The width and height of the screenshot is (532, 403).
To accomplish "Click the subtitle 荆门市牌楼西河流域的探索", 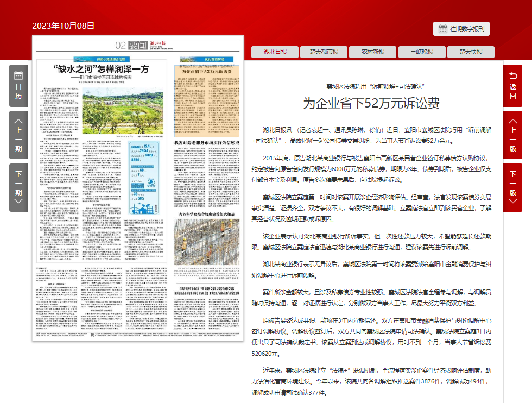I will coord(102,78).
